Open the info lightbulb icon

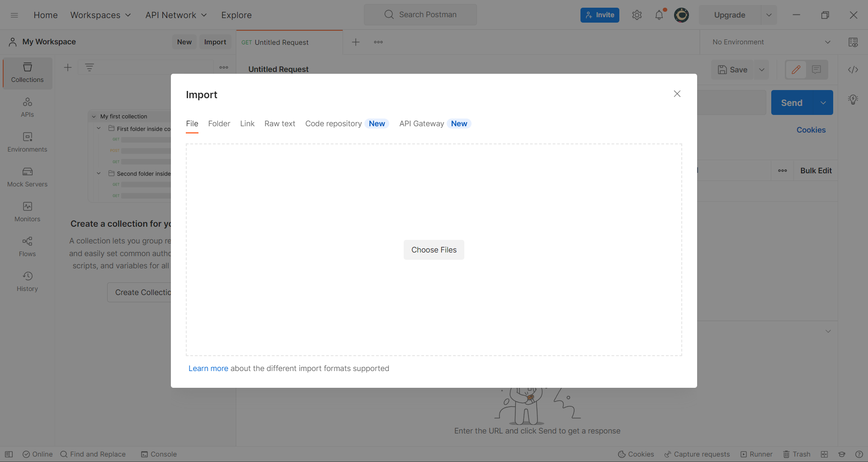[853, 100]
